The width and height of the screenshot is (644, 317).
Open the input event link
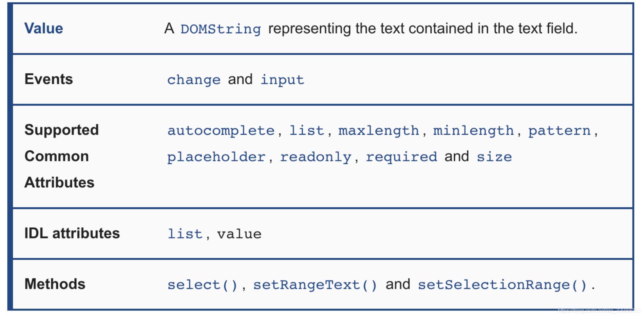click(282, 80)
